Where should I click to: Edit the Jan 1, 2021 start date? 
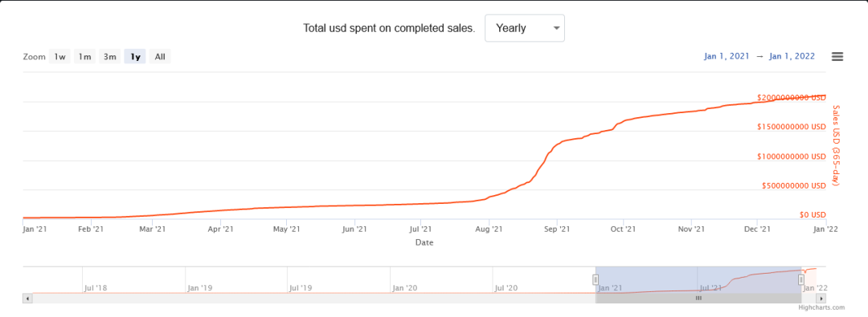727,56
